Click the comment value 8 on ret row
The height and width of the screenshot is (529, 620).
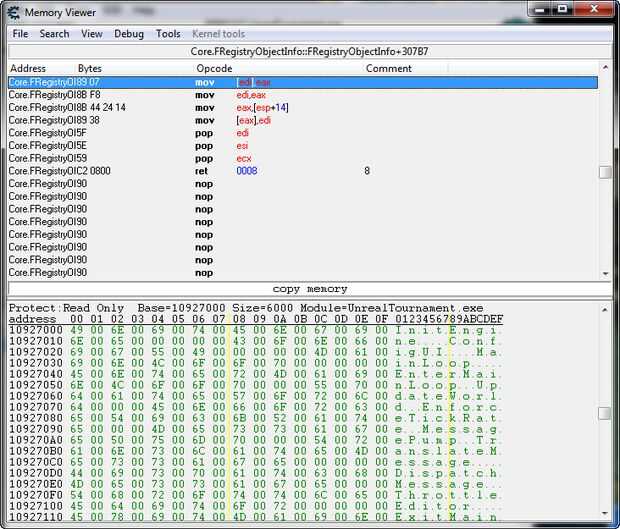(x=367, y=171)
